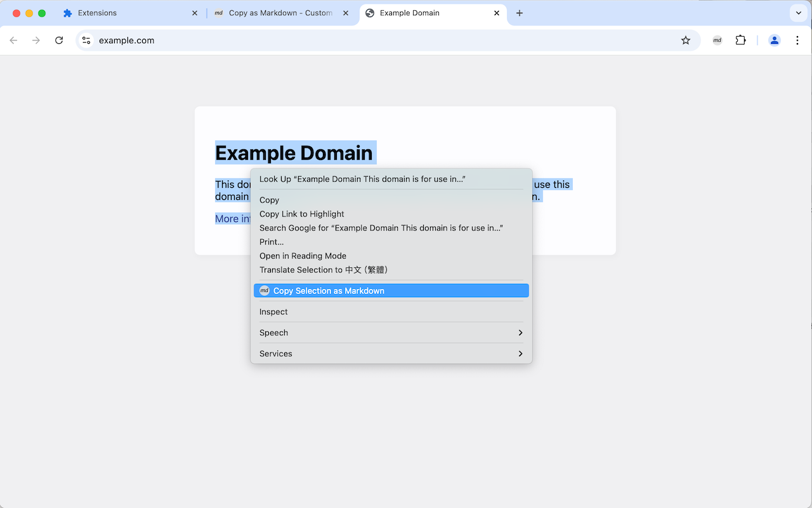Open the tab search dropdown chevron
The height and width of the screenshot is (508, 812).
click(798, 13)
